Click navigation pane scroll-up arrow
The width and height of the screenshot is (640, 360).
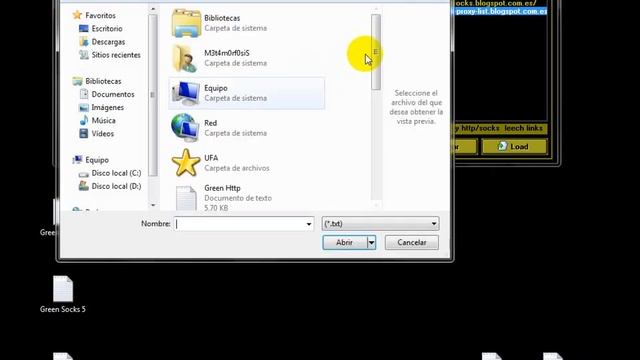(153, 9)
